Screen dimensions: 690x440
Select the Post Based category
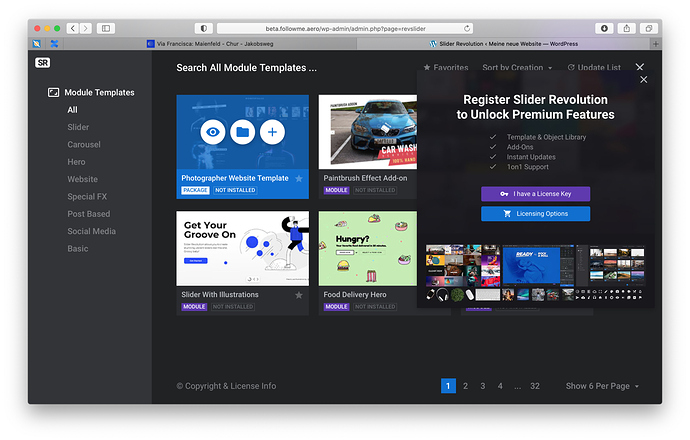click(x=88, y=214)
